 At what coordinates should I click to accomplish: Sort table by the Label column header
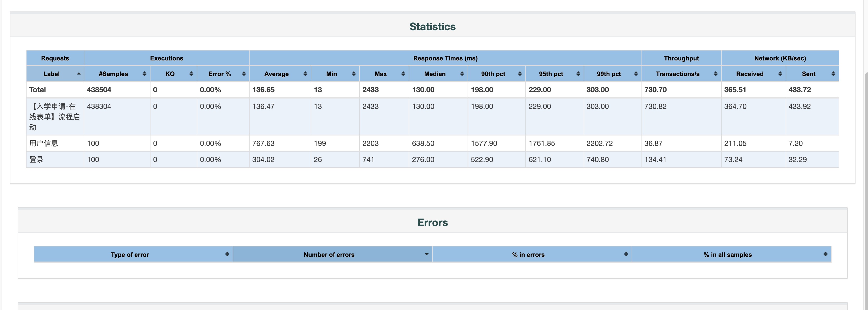[55, 74]
